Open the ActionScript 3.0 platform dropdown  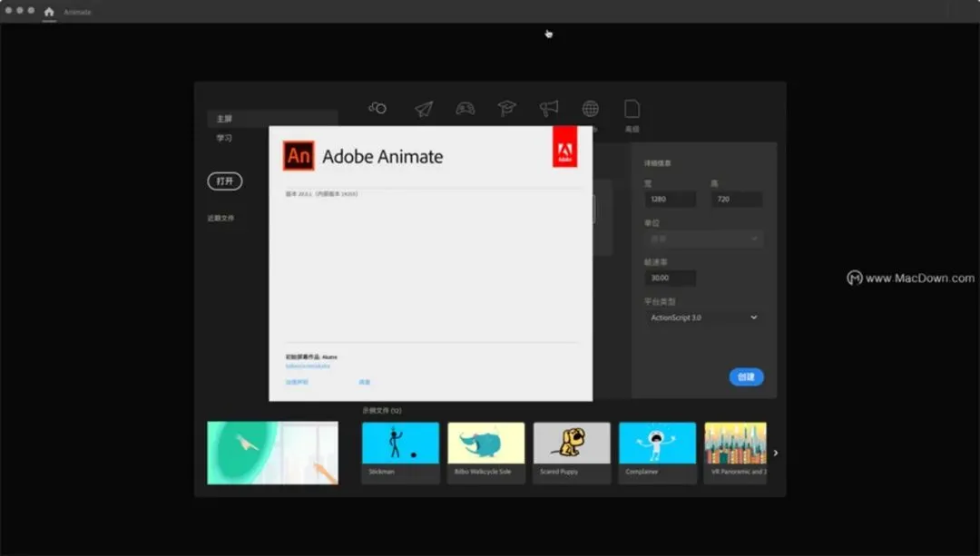[x=704, y=317]
